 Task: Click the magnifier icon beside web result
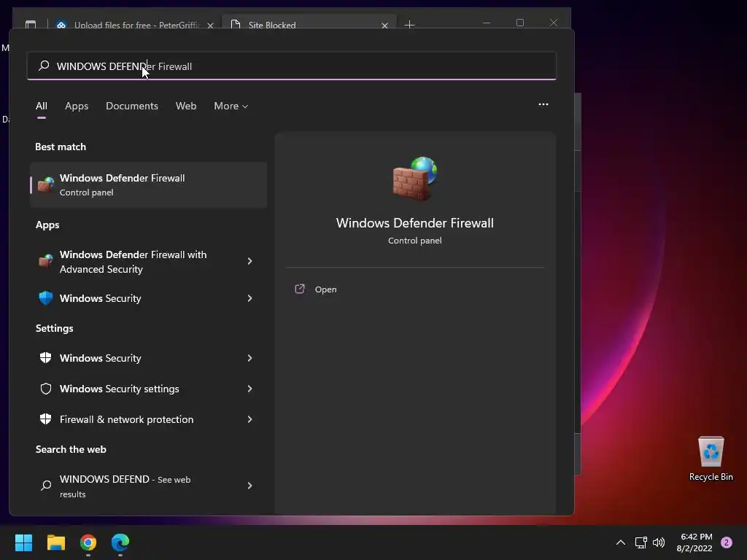pos(46,485)
